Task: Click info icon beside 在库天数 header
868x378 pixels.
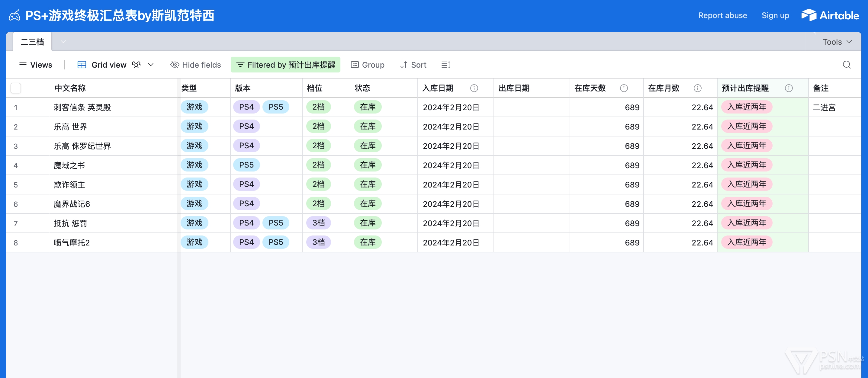Action: click(624, 88)
